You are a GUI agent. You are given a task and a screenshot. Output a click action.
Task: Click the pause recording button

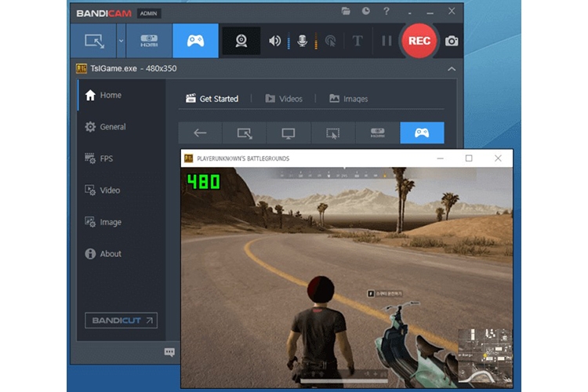[x=387, y=41]
